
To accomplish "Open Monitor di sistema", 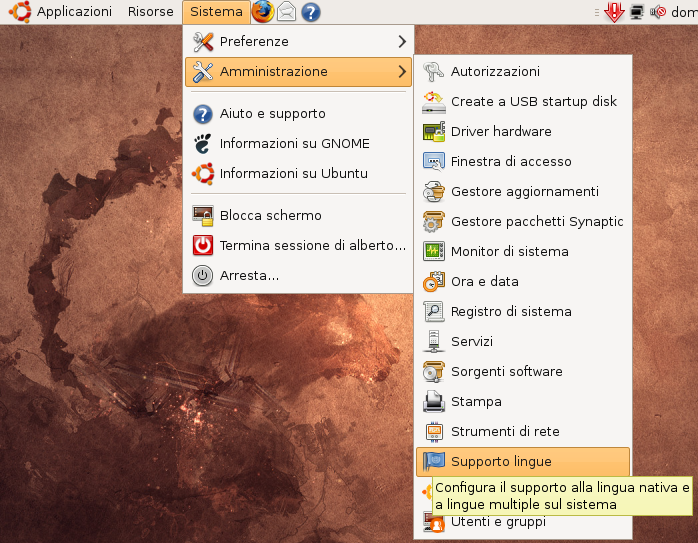I will click(x=509, y=251).
